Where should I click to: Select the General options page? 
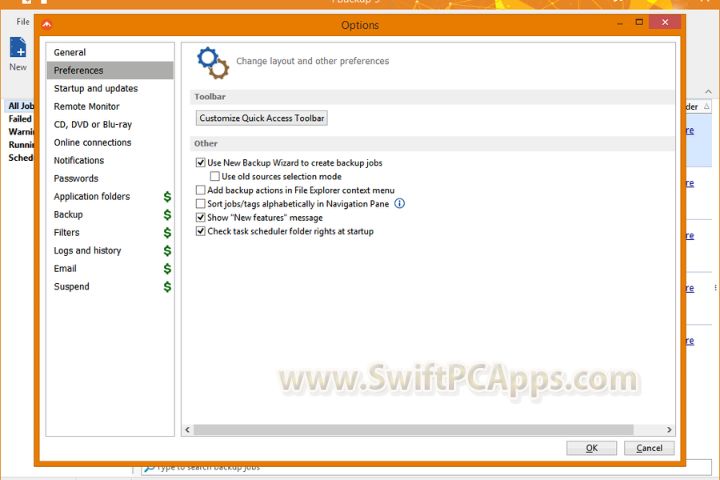110,52
